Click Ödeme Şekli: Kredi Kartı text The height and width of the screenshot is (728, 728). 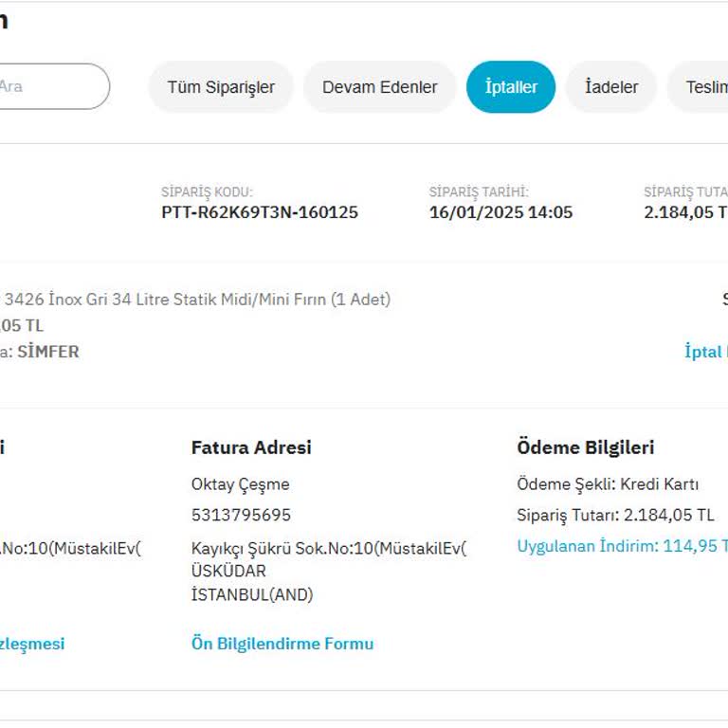pos(608,484)
